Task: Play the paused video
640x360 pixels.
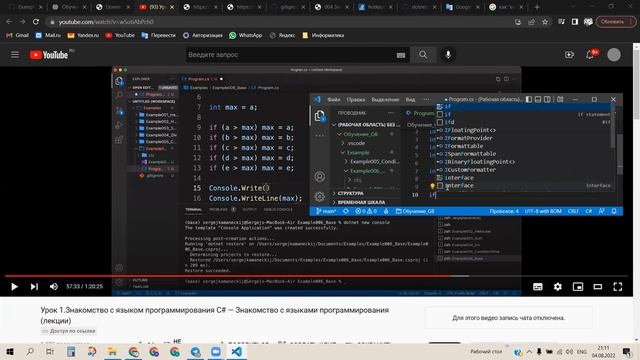Action: tap(14, 287)
